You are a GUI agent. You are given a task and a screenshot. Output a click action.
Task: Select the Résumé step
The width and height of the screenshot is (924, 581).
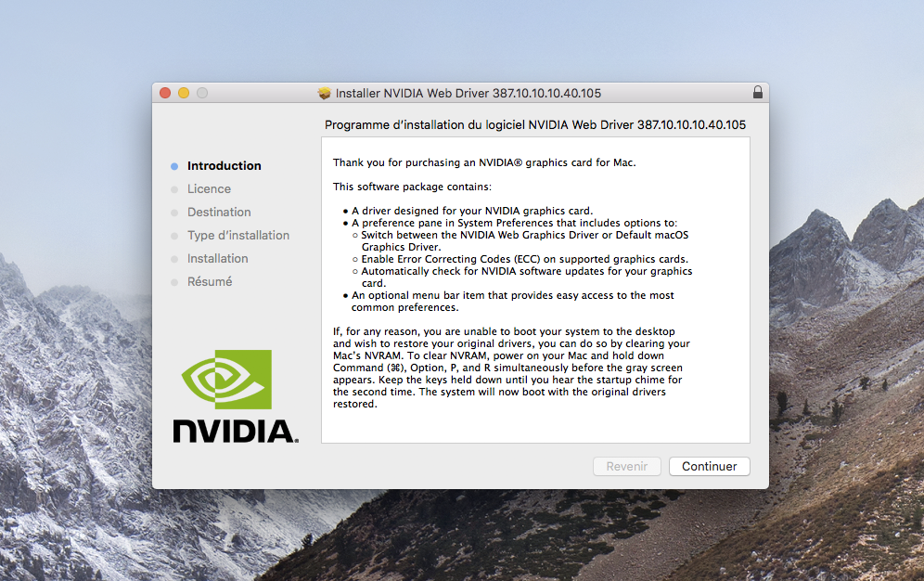click(x=210, y=281)
